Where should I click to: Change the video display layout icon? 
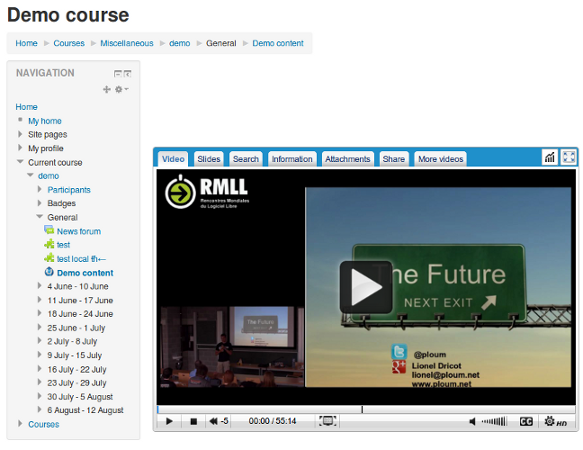pyautogui.click(x=327, y=421)
